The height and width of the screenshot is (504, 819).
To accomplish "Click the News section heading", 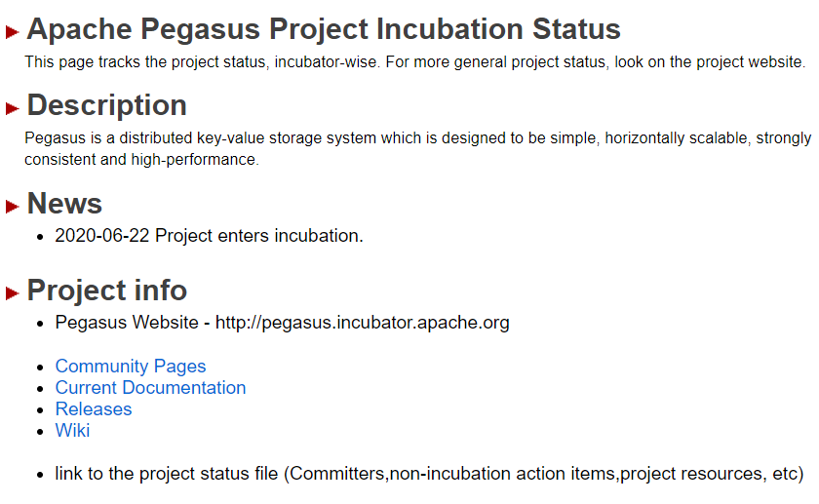I will [64, 204].
